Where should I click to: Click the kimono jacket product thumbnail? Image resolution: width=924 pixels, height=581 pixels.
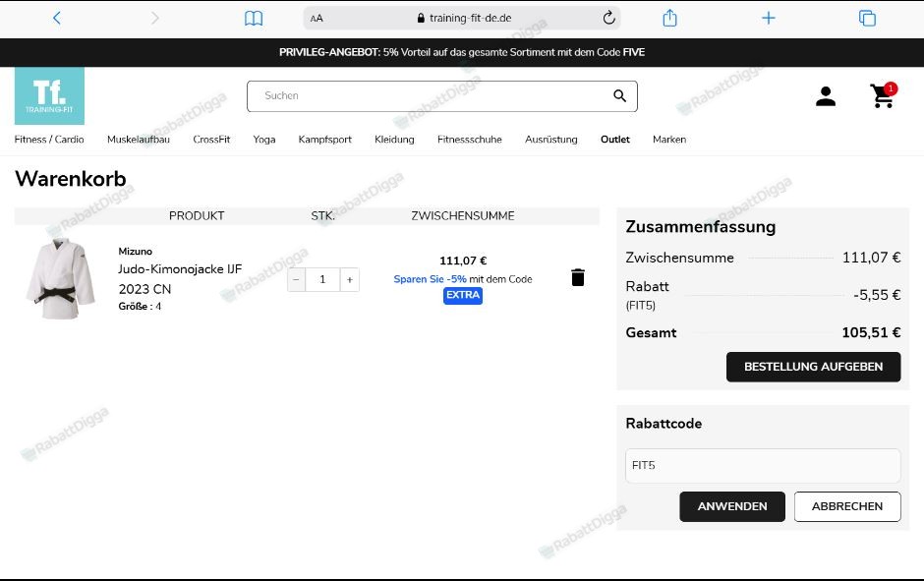coord(60,279)
